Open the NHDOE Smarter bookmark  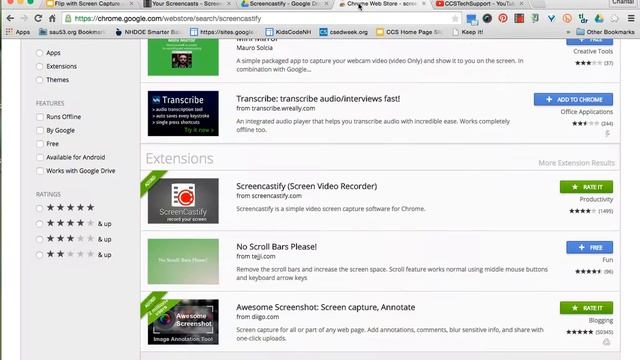click(147, 32)
